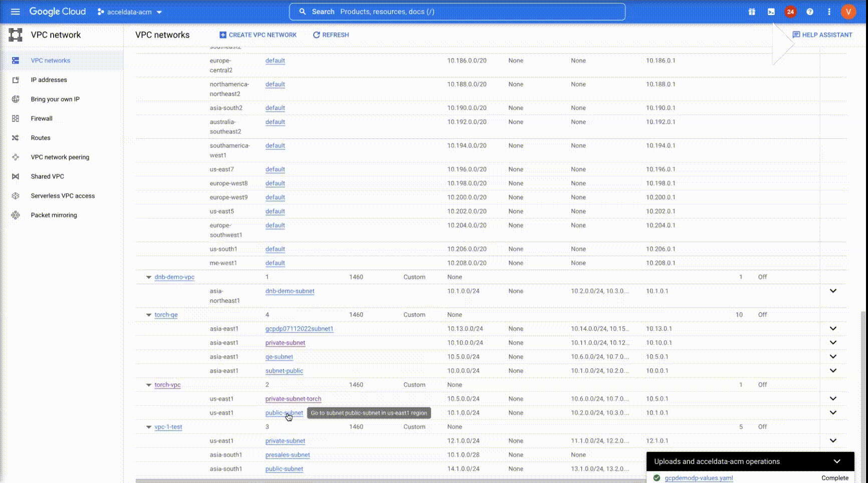Open the main navigation hamburger menu
This screenshot has width=868, height=483.
coord(16,12)
